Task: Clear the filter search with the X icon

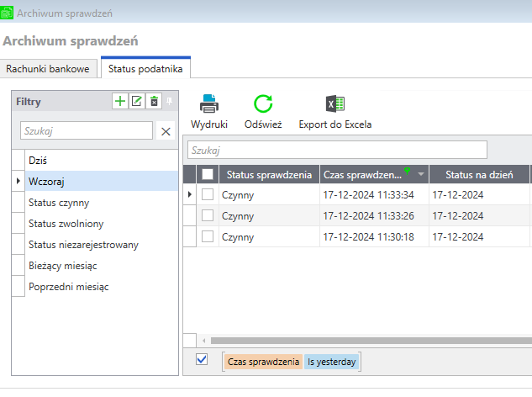Action: click(x=166, y=131)
